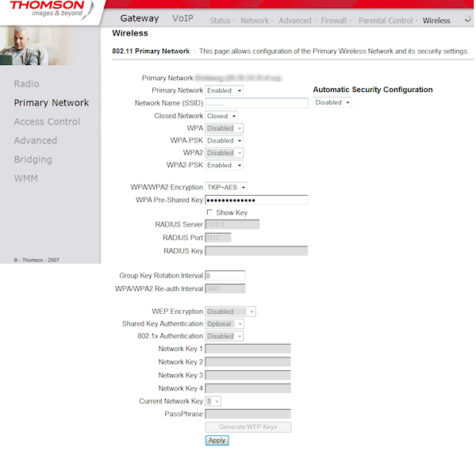Open the Status menu
The image size is (476, 451).
point(220,21)
